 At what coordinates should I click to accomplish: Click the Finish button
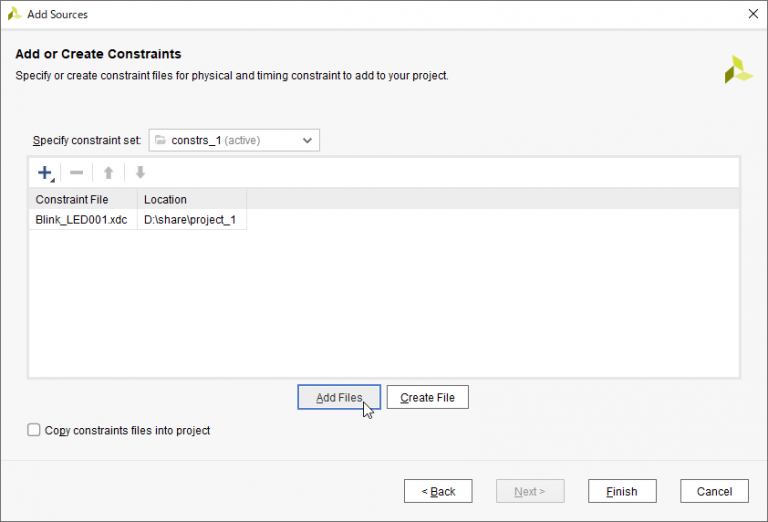pos(621,491)
